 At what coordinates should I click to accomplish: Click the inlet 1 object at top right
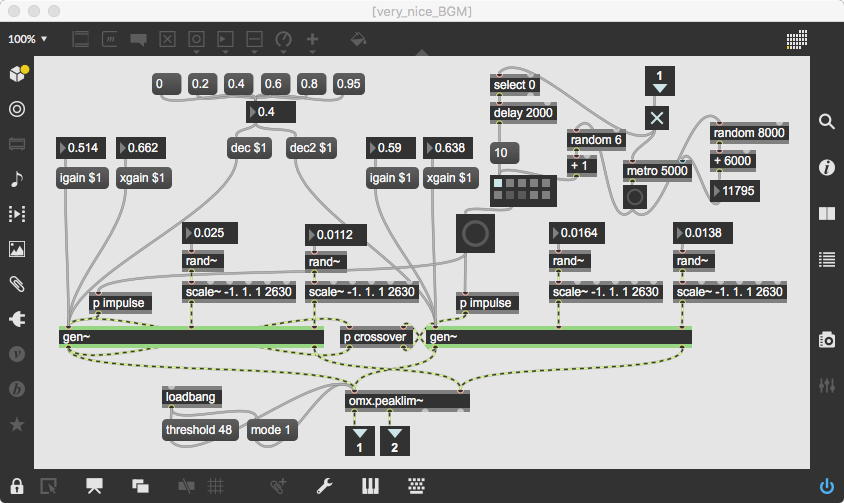click(659, 81)
